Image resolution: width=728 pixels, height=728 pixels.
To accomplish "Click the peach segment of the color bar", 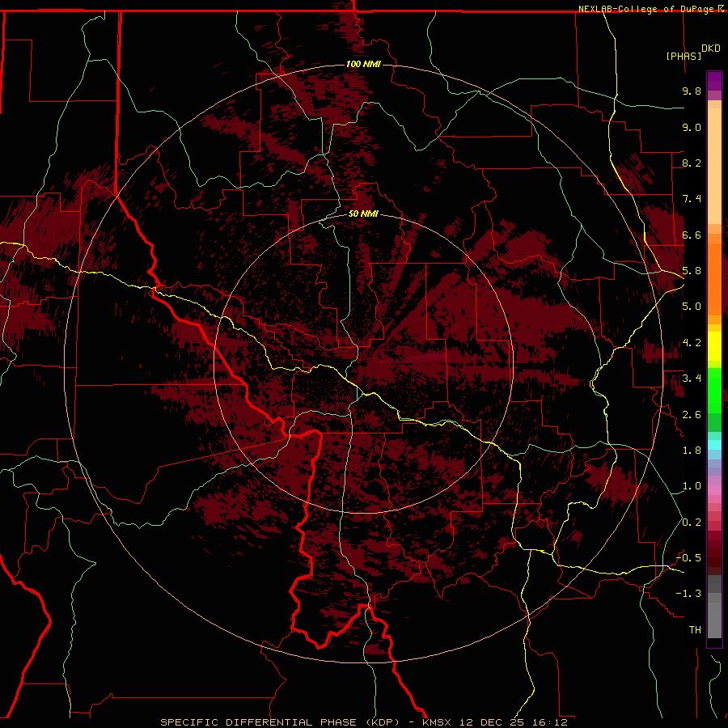I will click(x=714, y=165).
